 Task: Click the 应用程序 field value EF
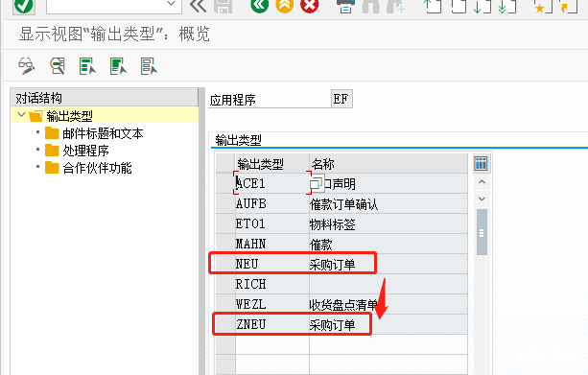click(341, 99)
